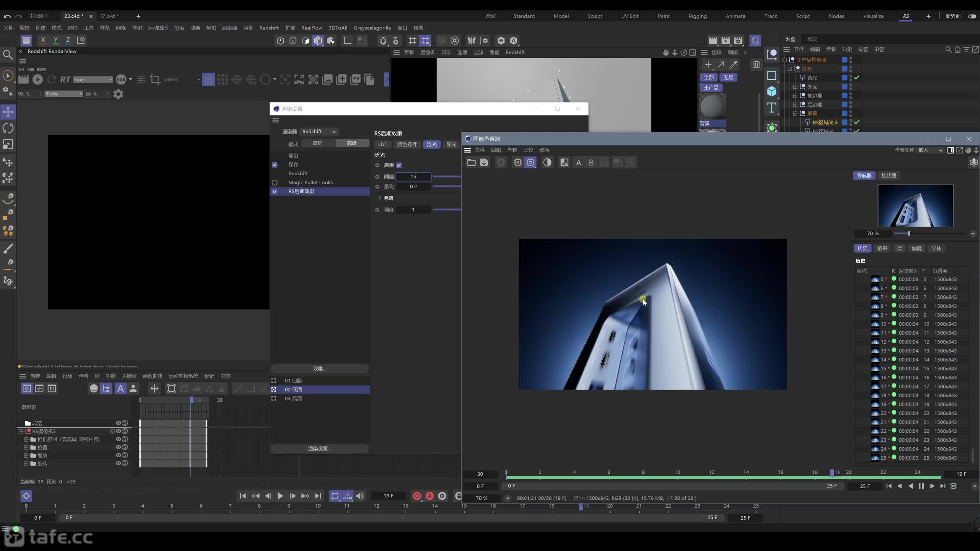This screenshot has height=551, width=980.
Task: Switch to 柱状图 tab in Image Viewer
Action: [x=889, y=175]
